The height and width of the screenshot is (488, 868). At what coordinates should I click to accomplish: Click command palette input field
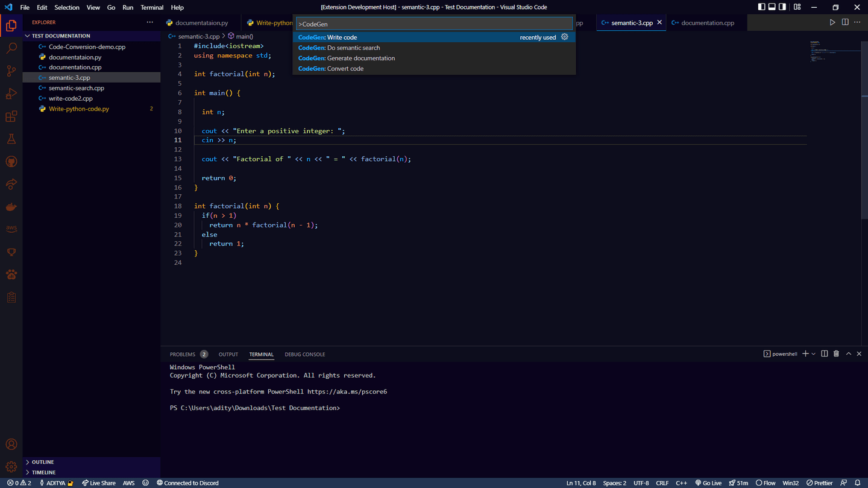[x=434, y=24]
